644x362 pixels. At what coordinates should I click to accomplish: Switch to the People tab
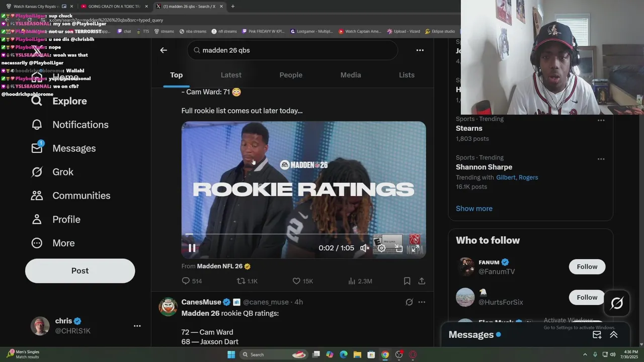pos(291,75)
